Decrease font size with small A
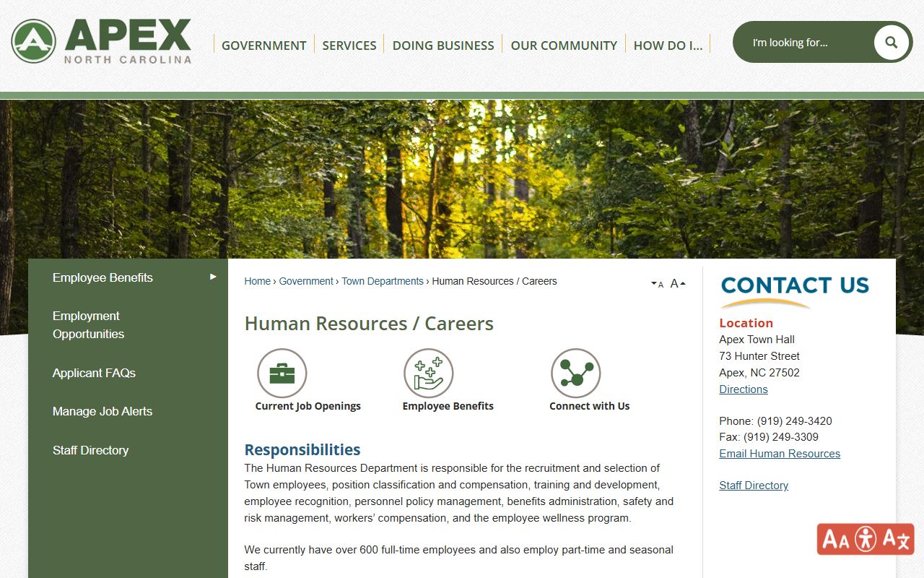This screenshot has width=924, height=578. pos(657,284)
